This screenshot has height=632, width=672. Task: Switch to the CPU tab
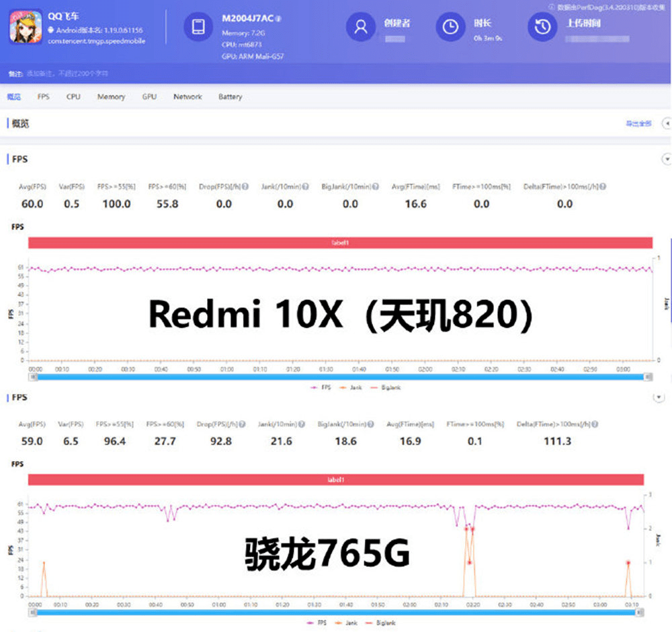[73, 96]
